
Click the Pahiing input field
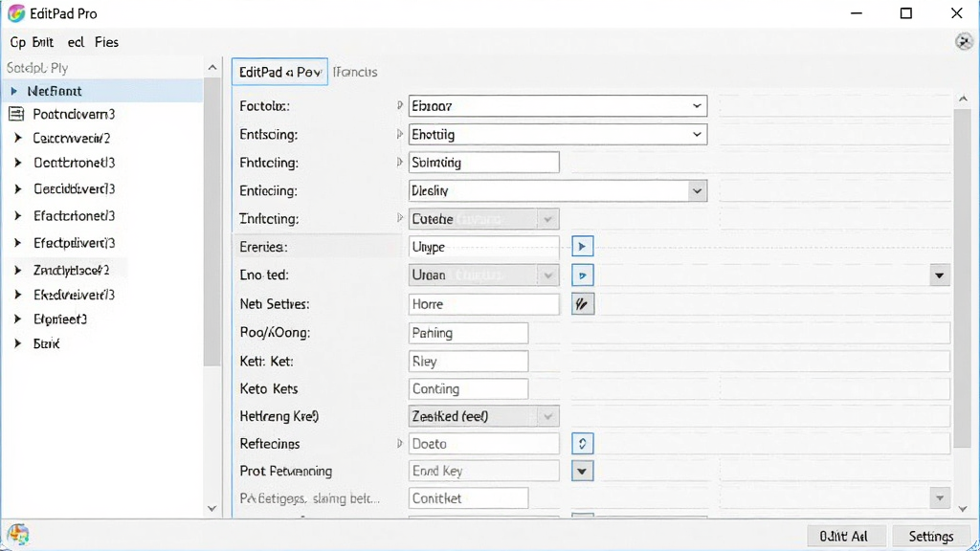tap(468, 333)
